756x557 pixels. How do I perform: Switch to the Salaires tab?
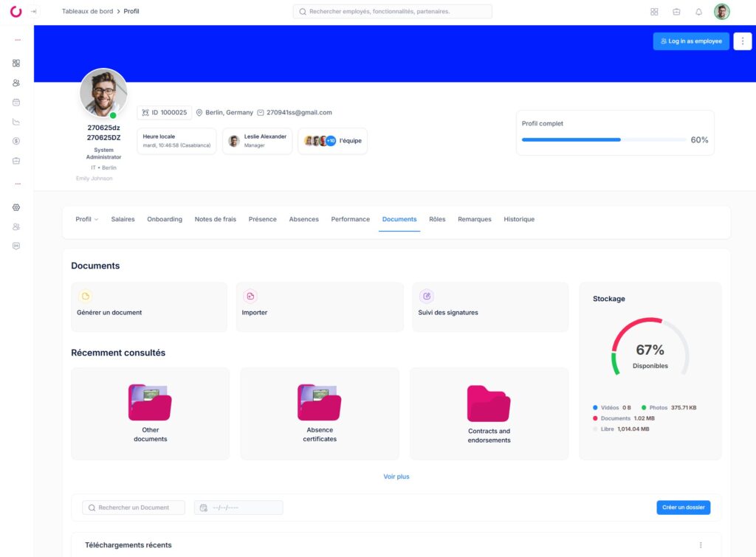tap(123, 219)
